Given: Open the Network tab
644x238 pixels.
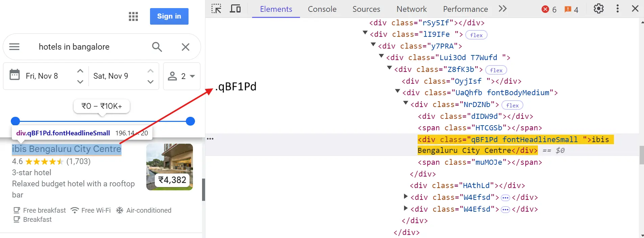Looking at the screenshot, I should coord(411,9).
